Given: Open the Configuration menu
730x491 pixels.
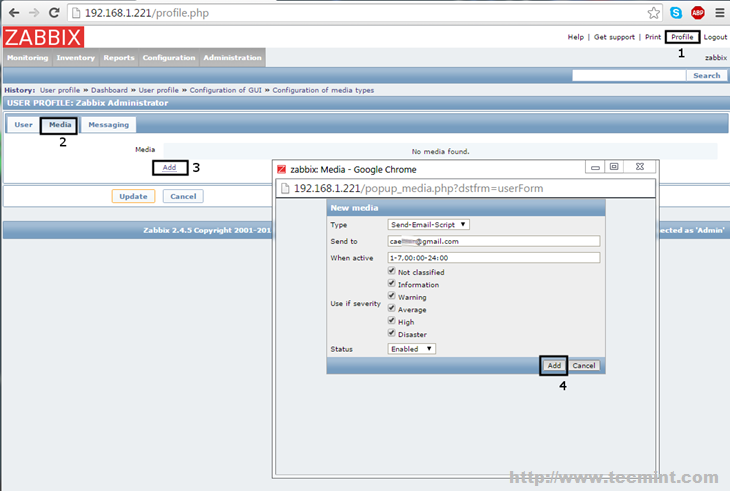Looking at the screenshot, I should click(x=169, y=58).
